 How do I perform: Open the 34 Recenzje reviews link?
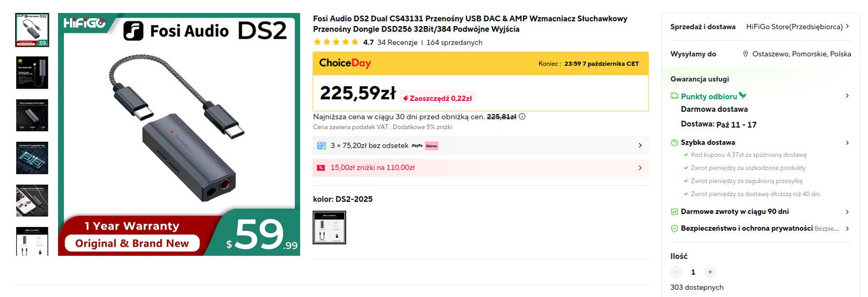point(397,42)
